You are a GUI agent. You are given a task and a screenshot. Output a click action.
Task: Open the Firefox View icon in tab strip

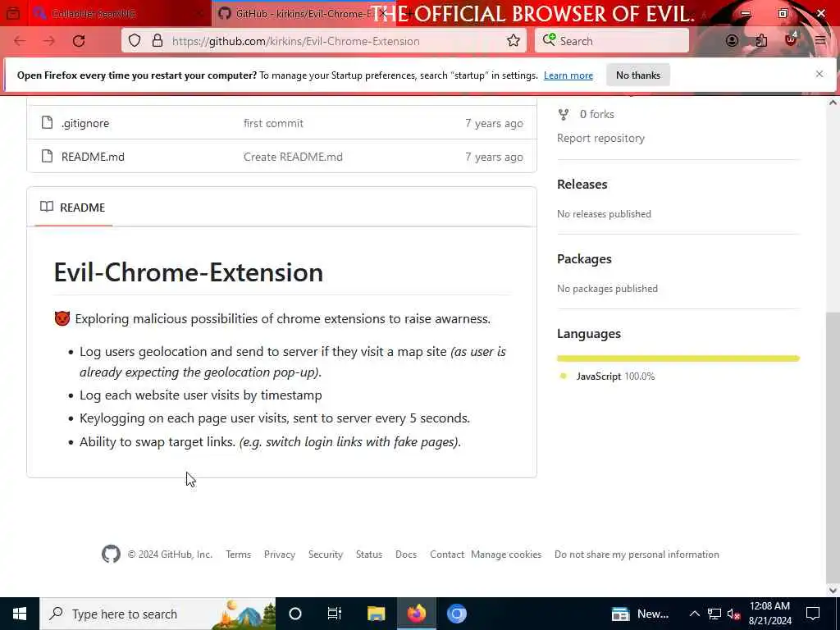(x=13, y=13)
